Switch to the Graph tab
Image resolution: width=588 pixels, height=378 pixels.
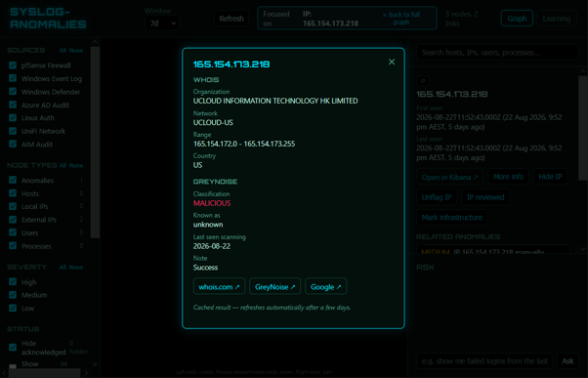pyautogui.click(x=517, y=19)
